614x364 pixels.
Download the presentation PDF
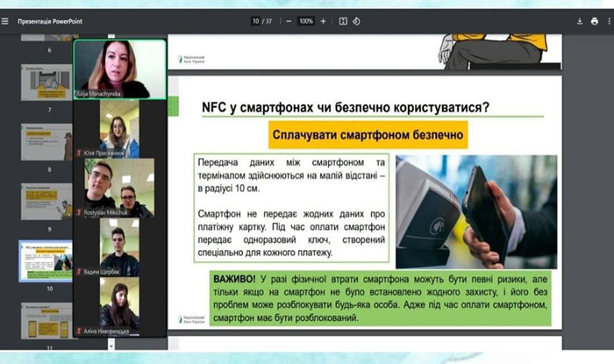tap(581, 20)
